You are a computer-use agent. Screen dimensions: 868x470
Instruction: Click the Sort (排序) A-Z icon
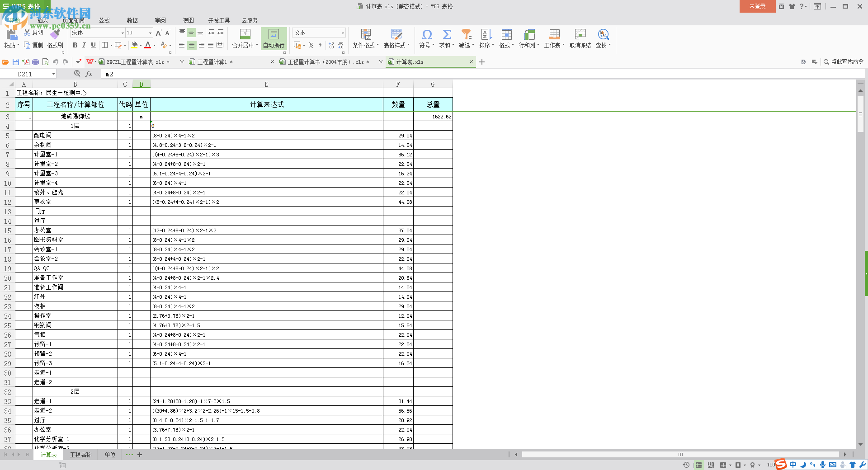point(486,34)
